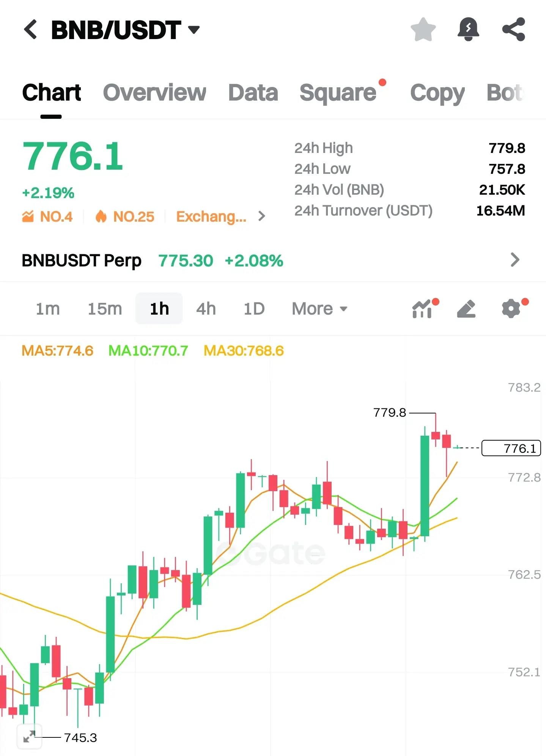
Task: Select the 1h timeframe
Action: 159,309
